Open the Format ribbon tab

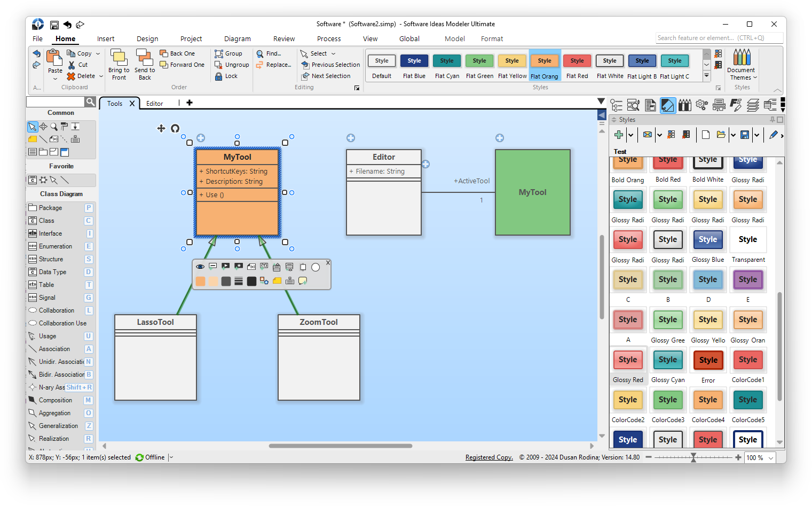[x=492, y=39]
